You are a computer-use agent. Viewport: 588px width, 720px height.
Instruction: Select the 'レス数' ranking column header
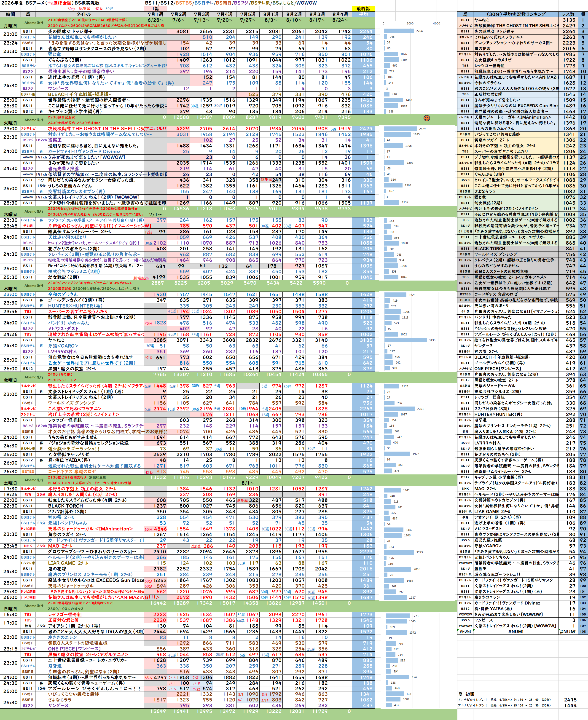pyautogui.click(x=568, y=14)
